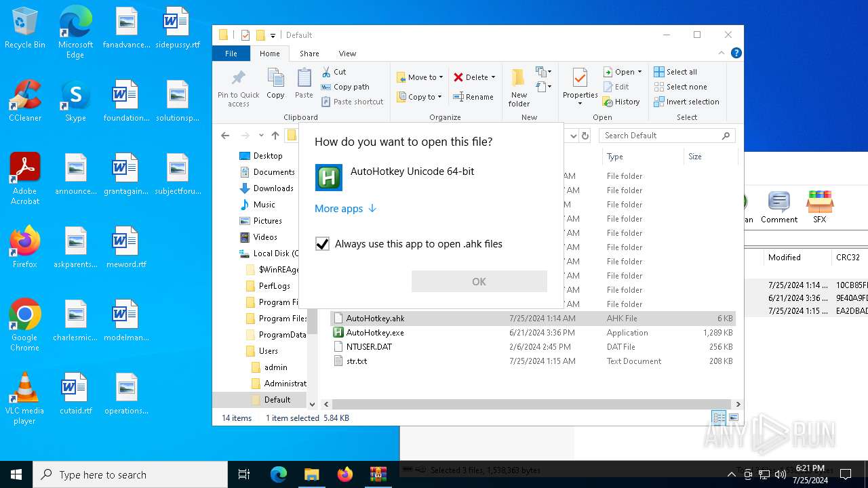This screenshot has width=868, height=488.
Task: Click Edit in the Open group
Action: (x=615, y=87)
